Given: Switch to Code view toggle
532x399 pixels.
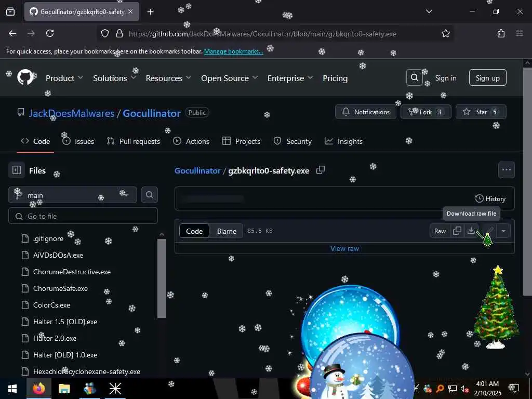Looking at the screenshot, I should coord(194,231).
